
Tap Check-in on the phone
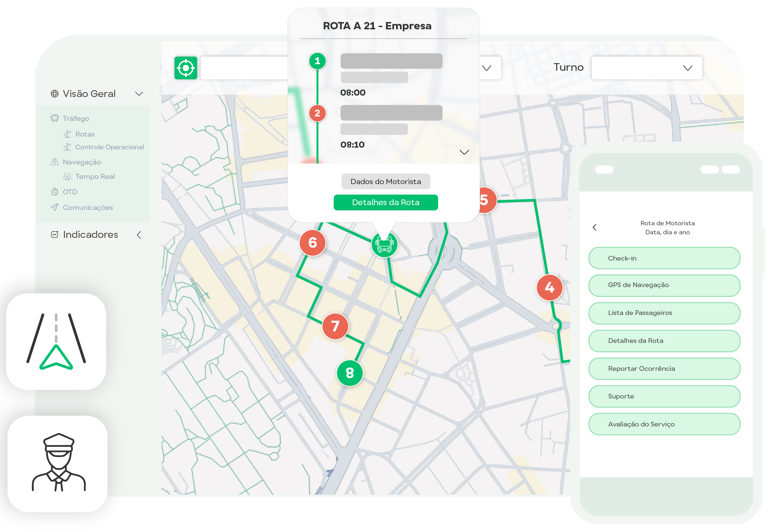pos(664,258)
